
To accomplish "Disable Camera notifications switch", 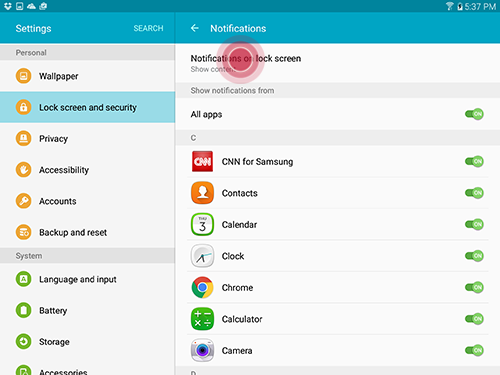I will (x=474, y=350).
